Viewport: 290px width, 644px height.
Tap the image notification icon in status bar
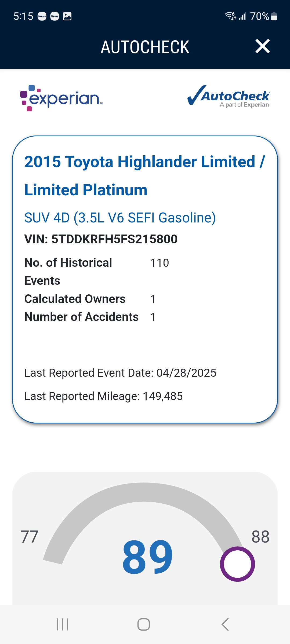[x=67, y=16]
